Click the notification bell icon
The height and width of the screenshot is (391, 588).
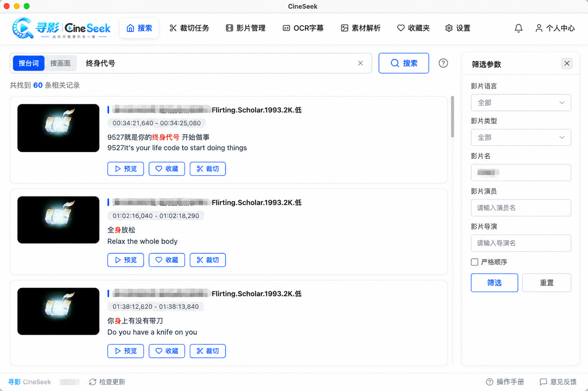[518, 28]
